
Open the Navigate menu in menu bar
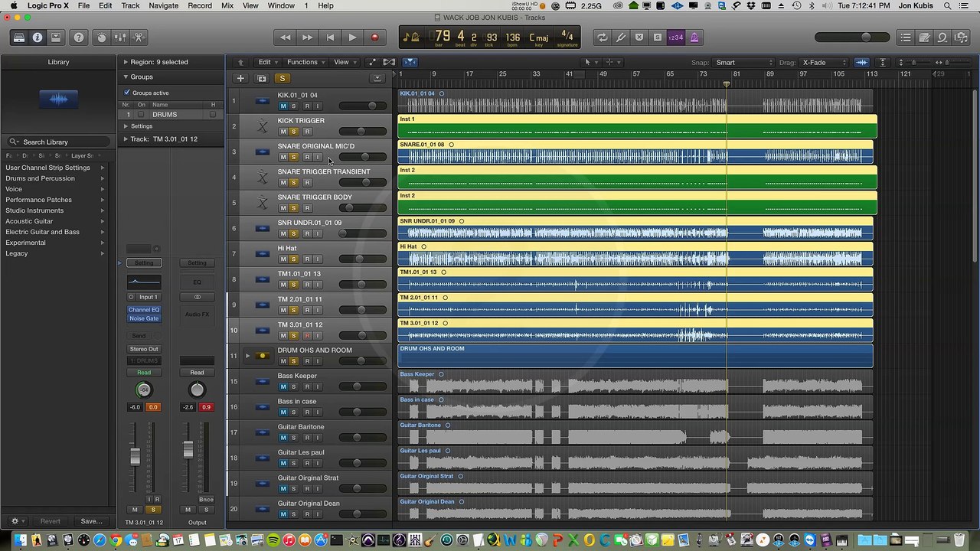click(164, 5)
